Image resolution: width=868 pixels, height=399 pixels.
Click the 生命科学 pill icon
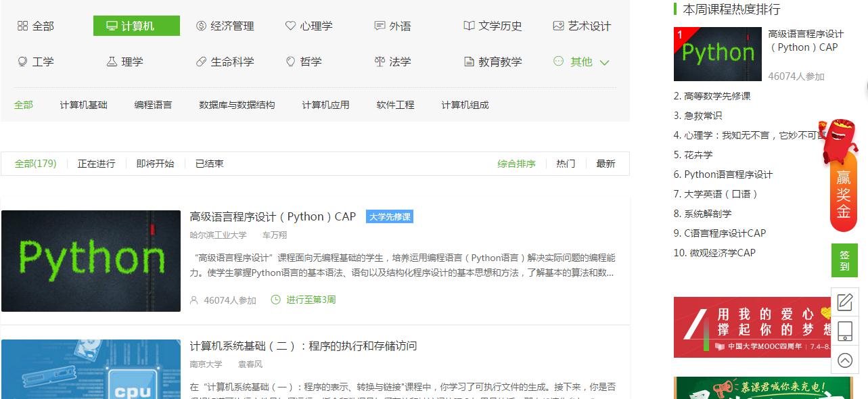pos(201,62)
